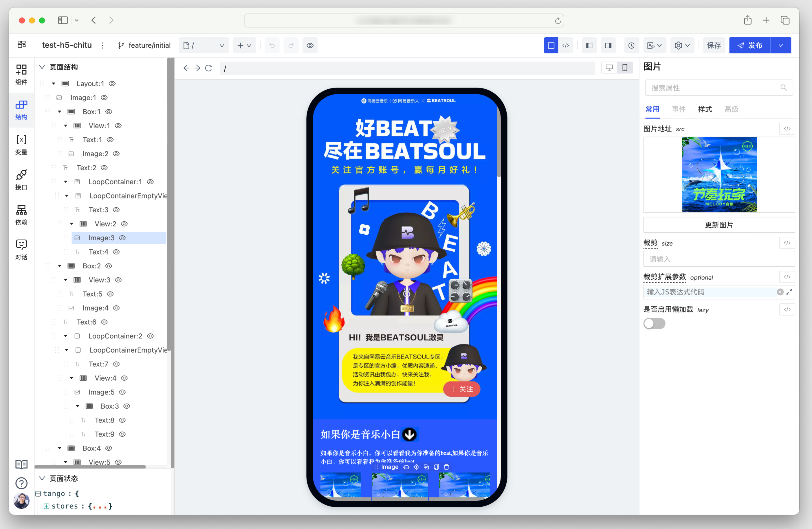812x529 pixels.
Task: Open the settings gear dropdown
Action: click(x=682, y=45)
